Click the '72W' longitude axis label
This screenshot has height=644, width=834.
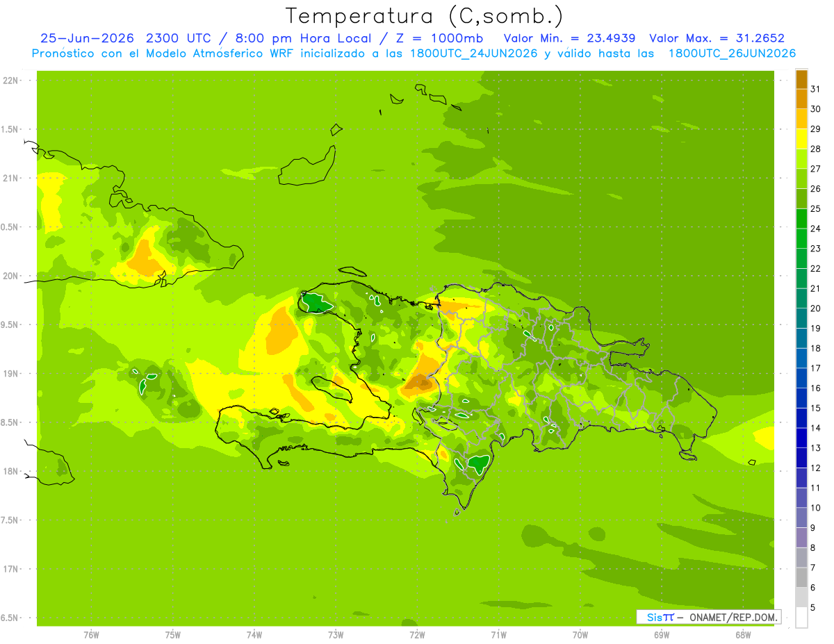tap(417, 634)
